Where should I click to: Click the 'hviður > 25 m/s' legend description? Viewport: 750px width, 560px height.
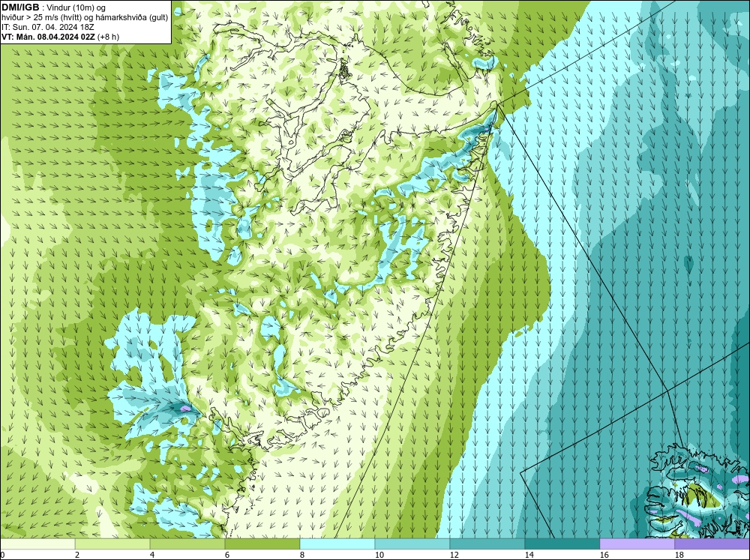[x=84, y=17]
